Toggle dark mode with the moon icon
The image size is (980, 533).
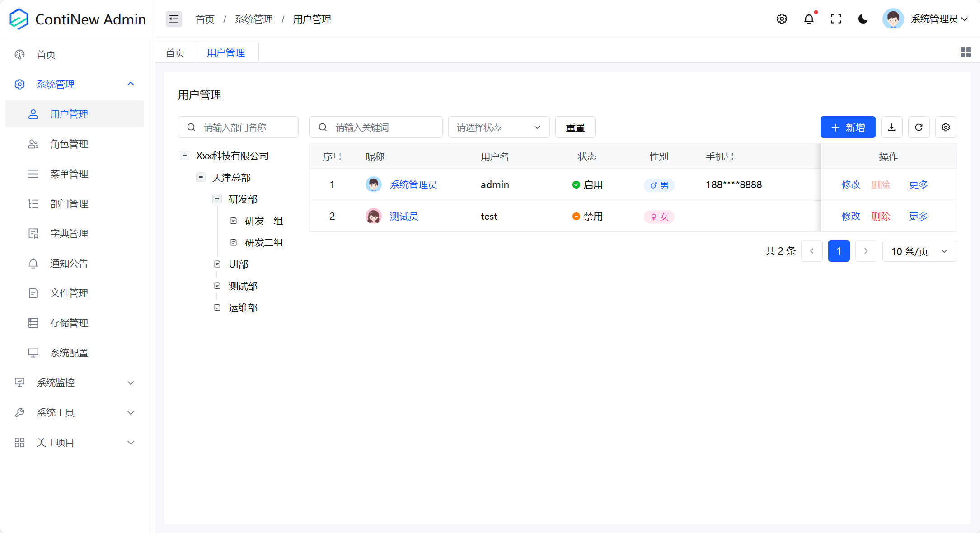(863, 19)
